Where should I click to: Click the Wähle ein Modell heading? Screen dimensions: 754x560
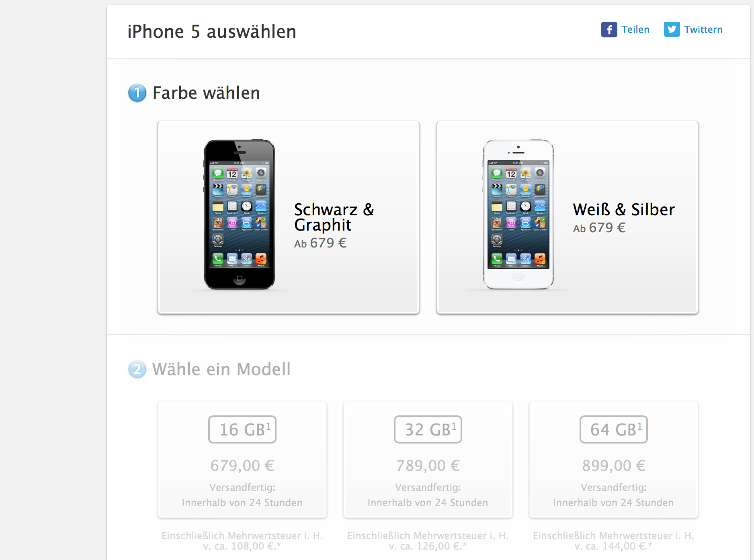tap(221, 369)
